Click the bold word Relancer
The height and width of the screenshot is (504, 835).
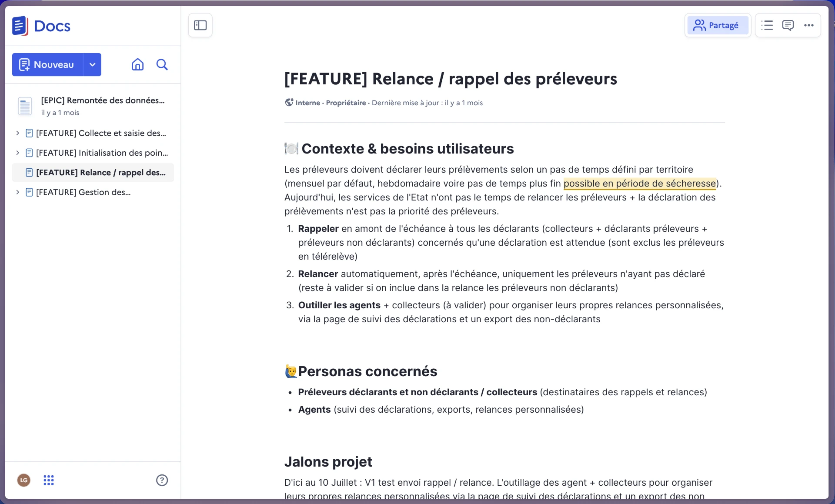[318, 274]
